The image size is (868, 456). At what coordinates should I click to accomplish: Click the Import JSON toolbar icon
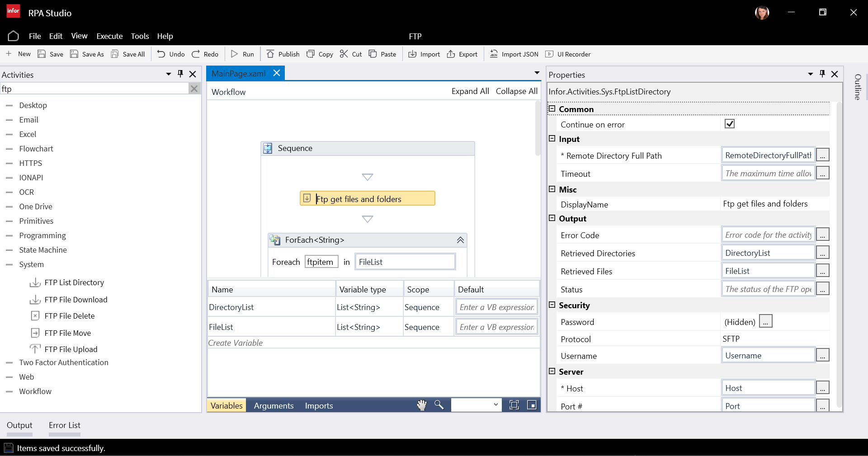point(494,54)
